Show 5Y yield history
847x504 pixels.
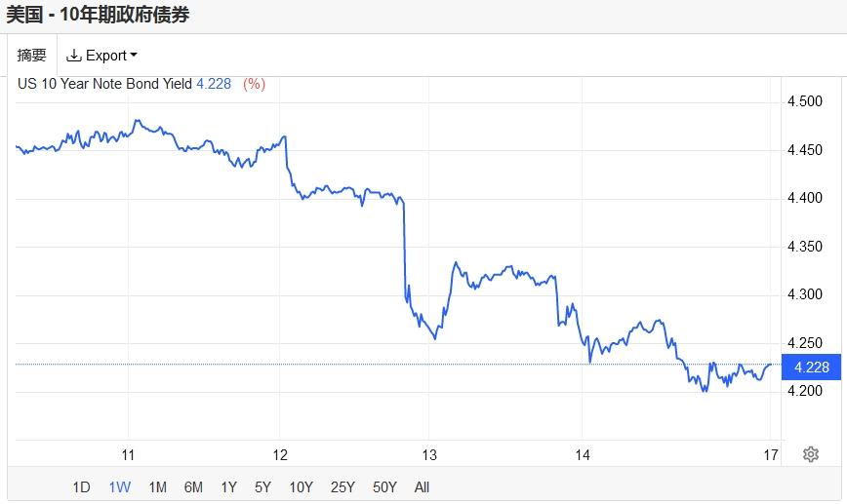click(x=262, y=486)
